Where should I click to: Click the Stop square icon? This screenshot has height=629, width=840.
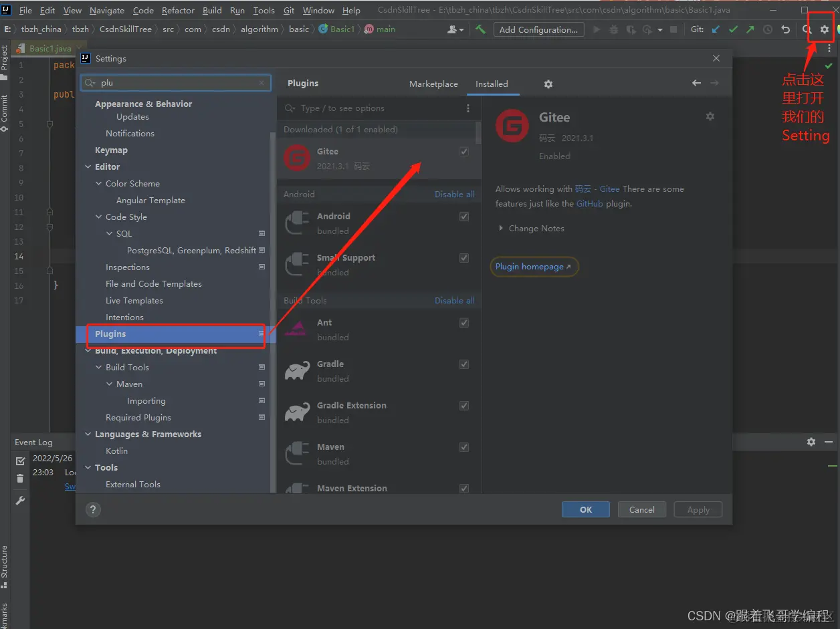673,29
